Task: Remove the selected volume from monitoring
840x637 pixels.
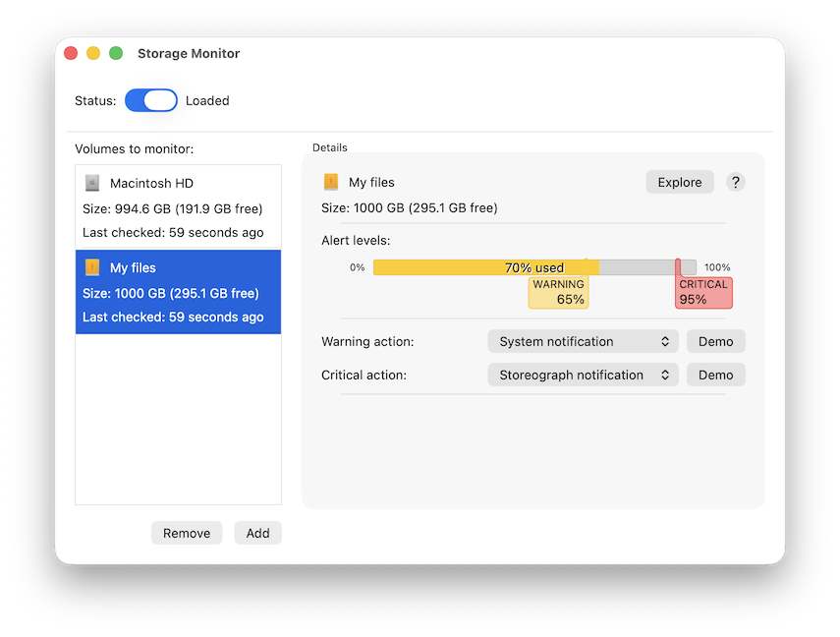Action: click(x=186, y=533)
